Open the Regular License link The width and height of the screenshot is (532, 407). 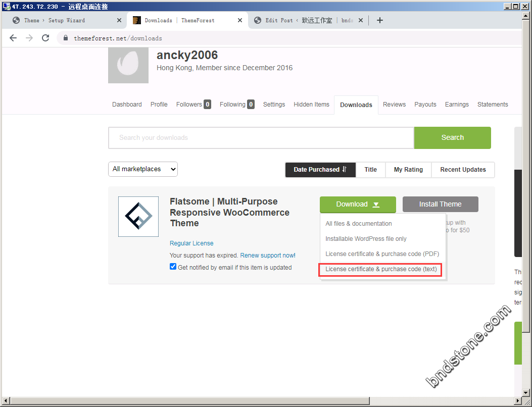tap(191, 243)
